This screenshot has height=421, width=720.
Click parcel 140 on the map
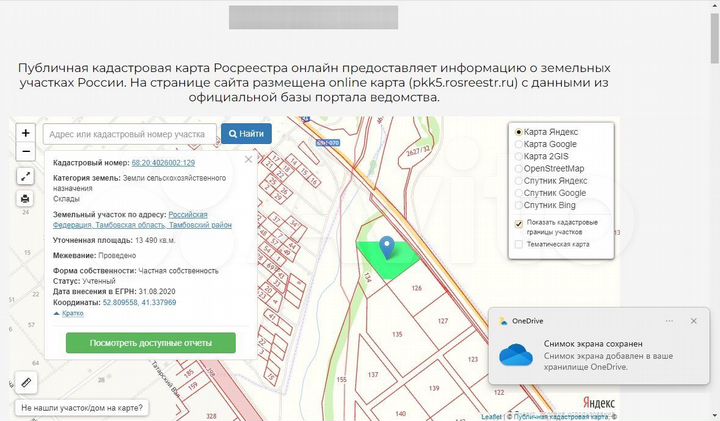(x=400, y=413)
